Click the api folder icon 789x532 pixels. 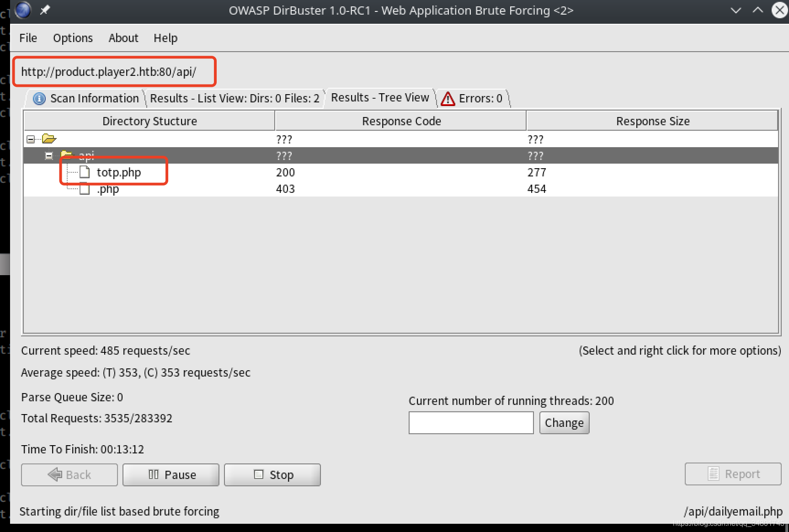tap(67, 155)
